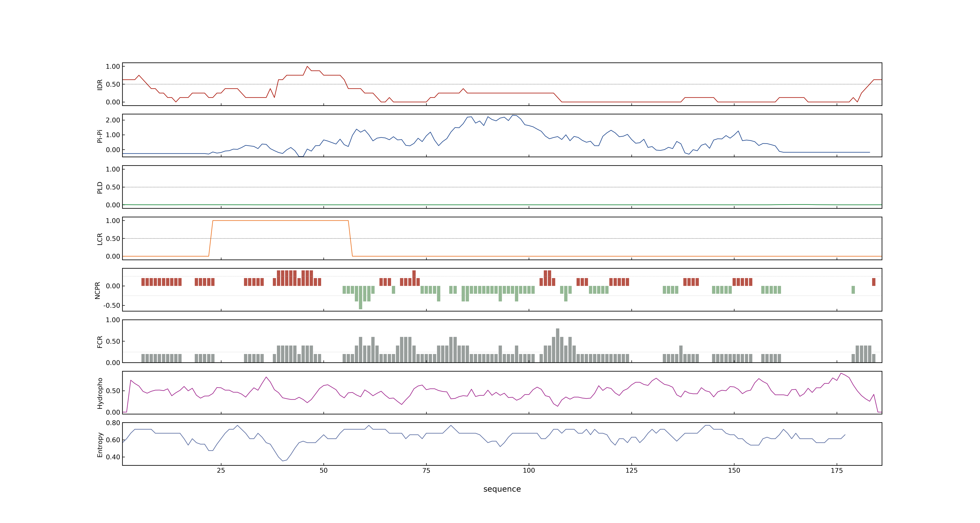The width and height of the screenshot is (980, 523).
Task: Click the LCR y-axis label
Action: pos(100,239)
